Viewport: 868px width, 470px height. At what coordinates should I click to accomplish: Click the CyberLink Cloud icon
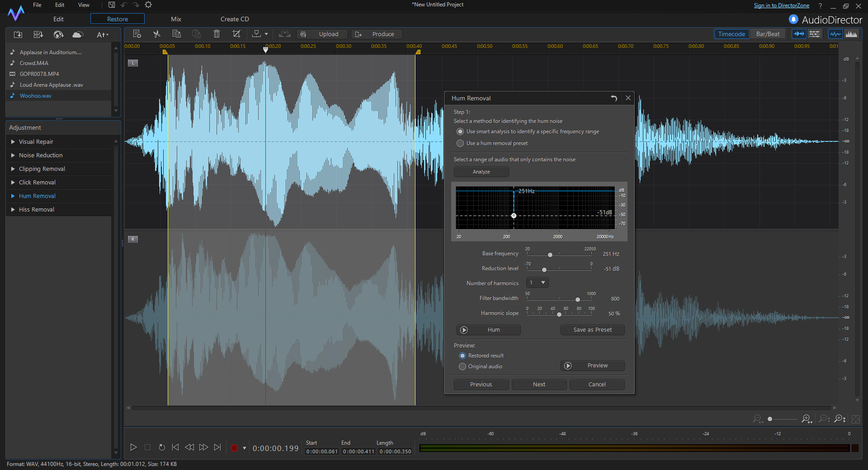(78, 34)
